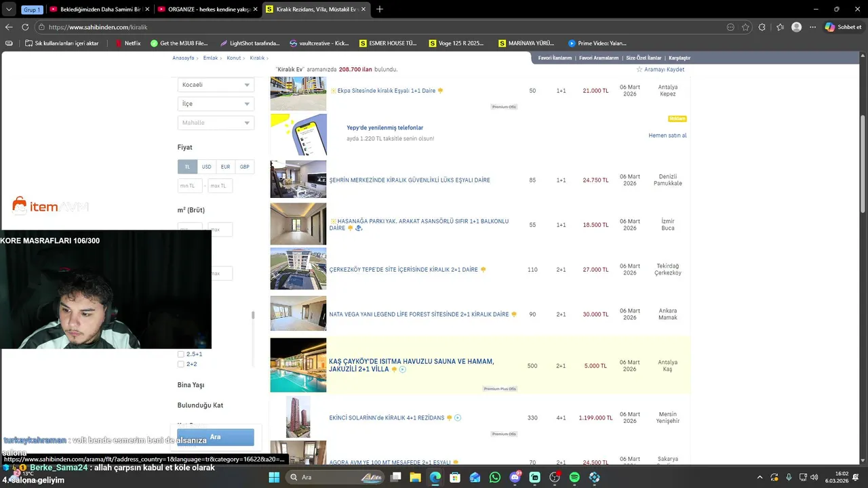Image resolution: width=868 pixels, height=488 pixels.
Task: Select TL currency toggle
Action: click(187, 167)
